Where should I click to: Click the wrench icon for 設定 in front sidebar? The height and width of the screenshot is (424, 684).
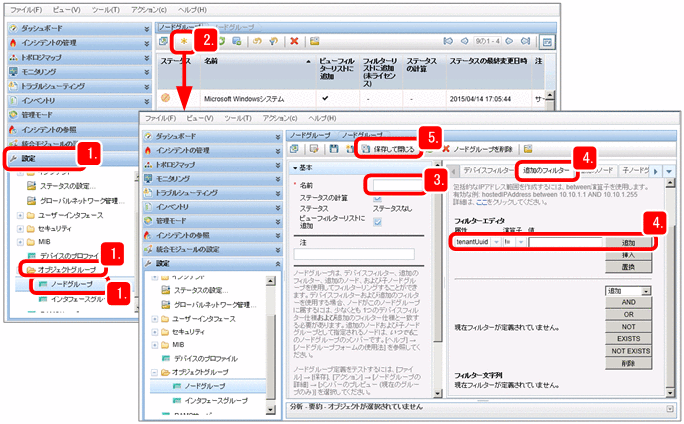click(148, 263)
